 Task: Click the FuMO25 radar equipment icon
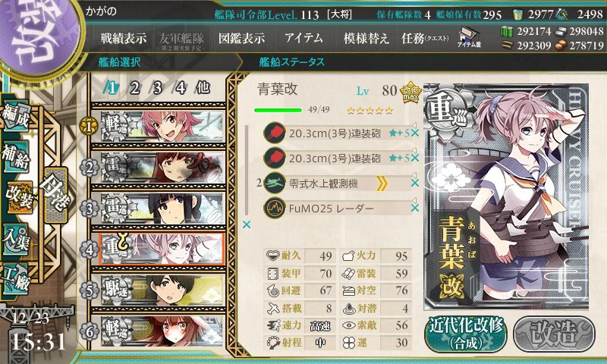pos(275,208)
